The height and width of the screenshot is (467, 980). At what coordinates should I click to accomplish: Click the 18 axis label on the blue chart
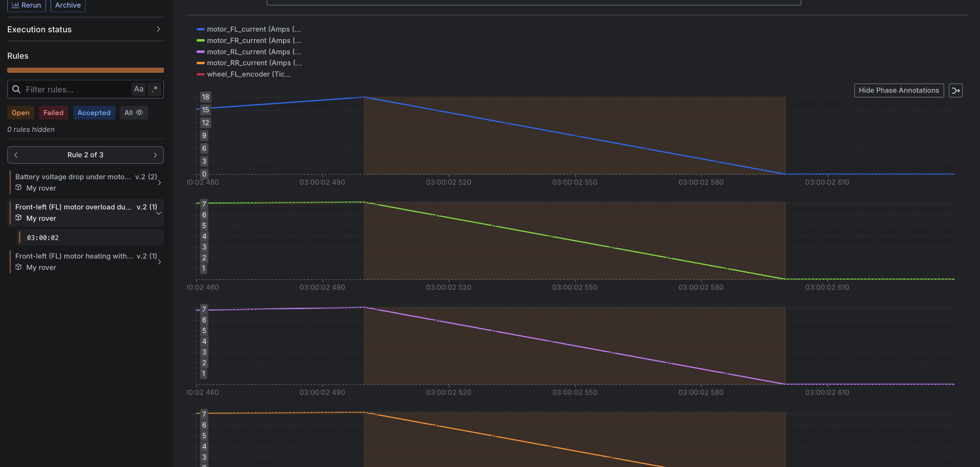click(205, 97)
